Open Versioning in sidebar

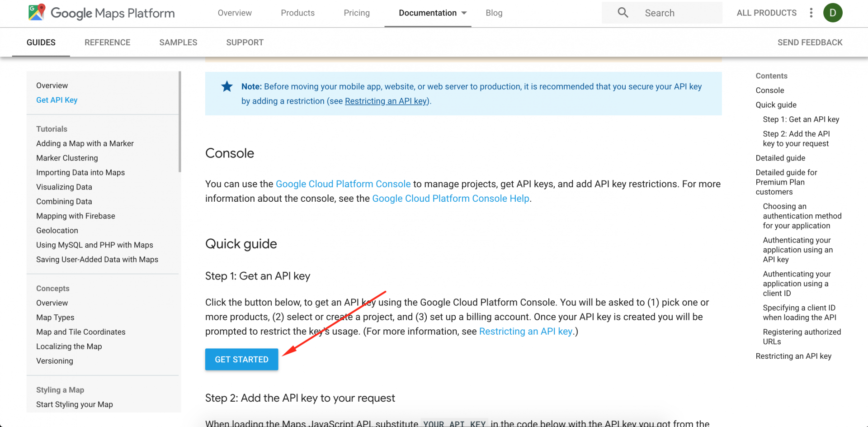click(55, 361)
